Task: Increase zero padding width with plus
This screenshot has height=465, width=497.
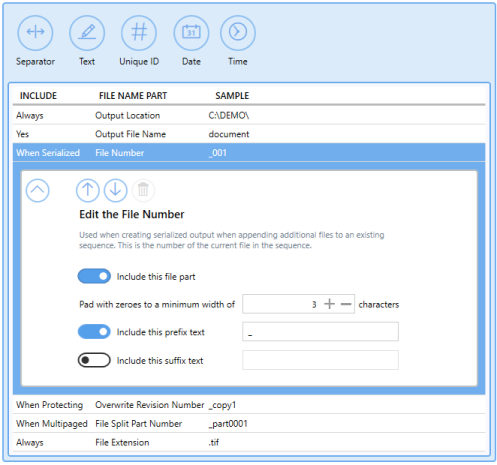Action: [x=329, y=304]
